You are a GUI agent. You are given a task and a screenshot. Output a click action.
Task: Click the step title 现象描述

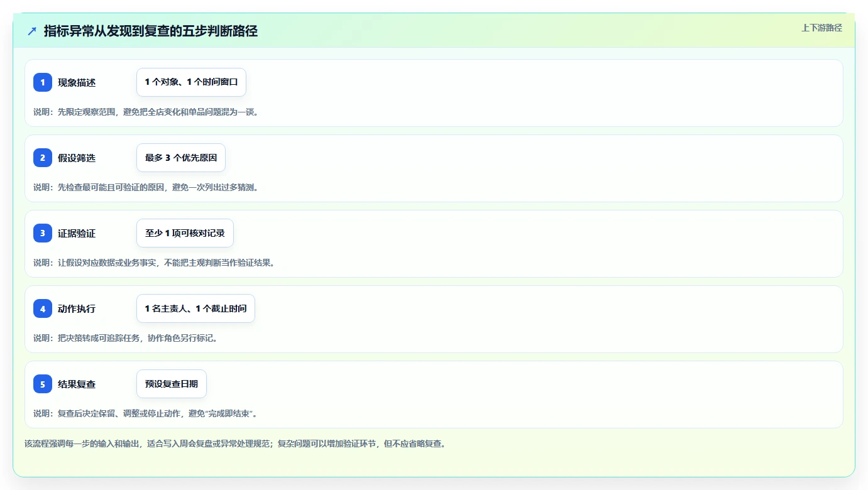pos(77,82)
